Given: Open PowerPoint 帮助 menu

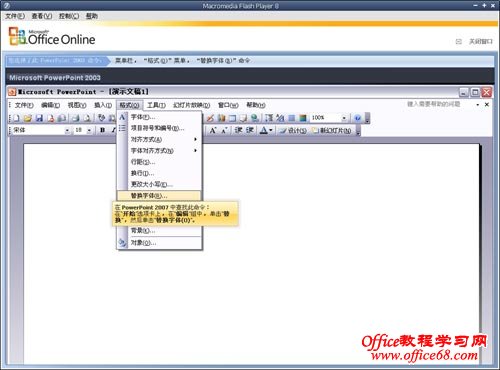Looking at the screenshot, I should [x=256, y=105].
